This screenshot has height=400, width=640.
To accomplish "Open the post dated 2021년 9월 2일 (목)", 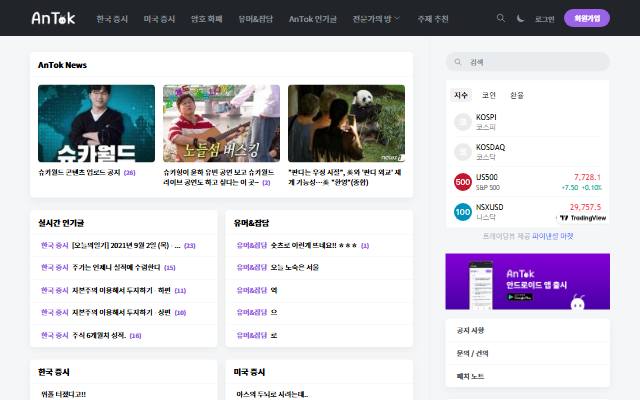I will (126, 245).
